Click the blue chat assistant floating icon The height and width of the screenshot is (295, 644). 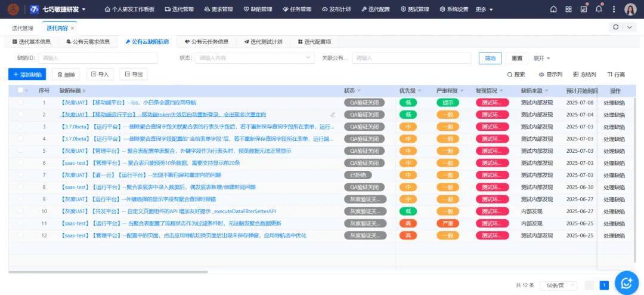tap(626, 282)
